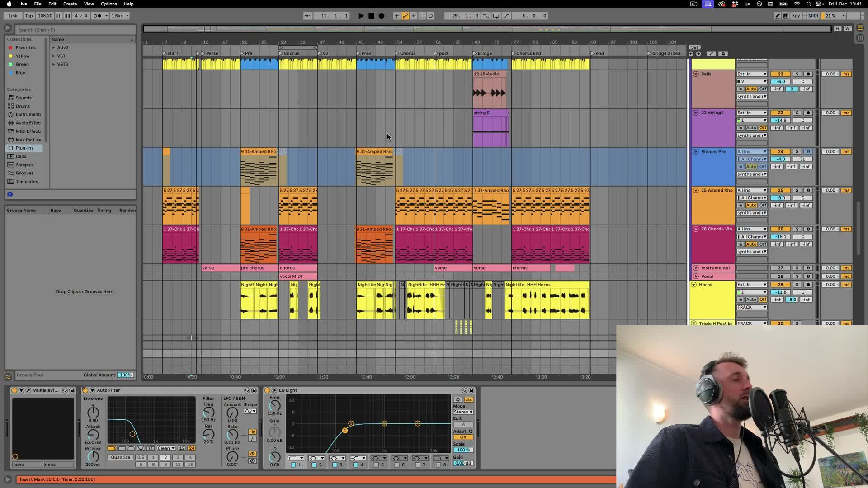Click the Set locator button
This screenshot has height=488, width=868.
tap(694, 47)
